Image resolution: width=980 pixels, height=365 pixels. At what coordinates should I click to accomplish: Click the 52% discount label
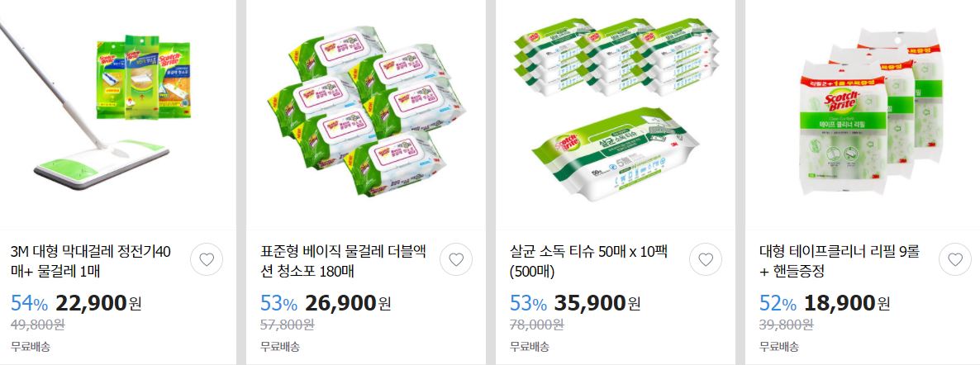click(778, 304)
